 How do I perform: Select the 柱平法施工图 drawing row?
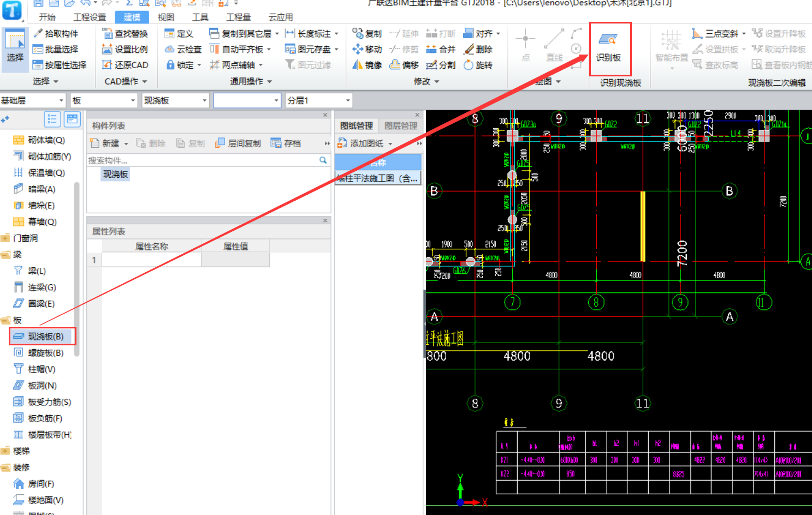pos(378,178)
